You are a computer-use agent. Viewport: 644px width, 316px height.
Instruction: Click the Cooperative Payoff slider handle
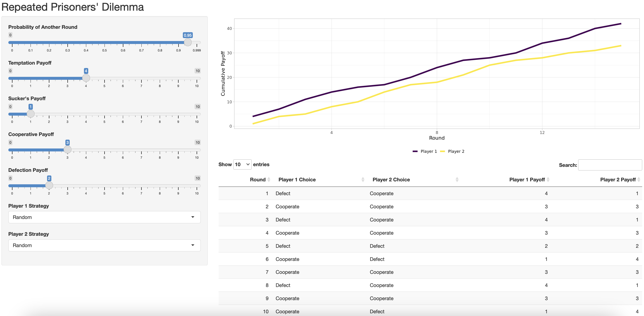pyautogui.click(x=67, y=150)
